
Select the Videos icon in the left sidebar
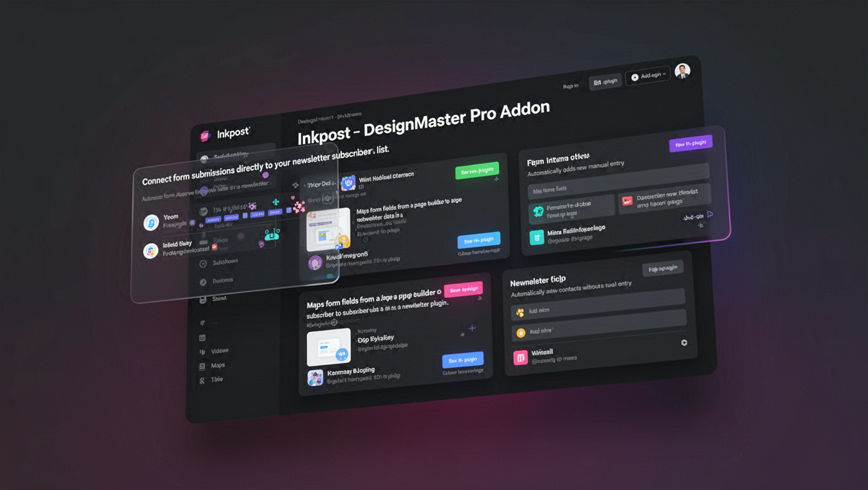204,350
